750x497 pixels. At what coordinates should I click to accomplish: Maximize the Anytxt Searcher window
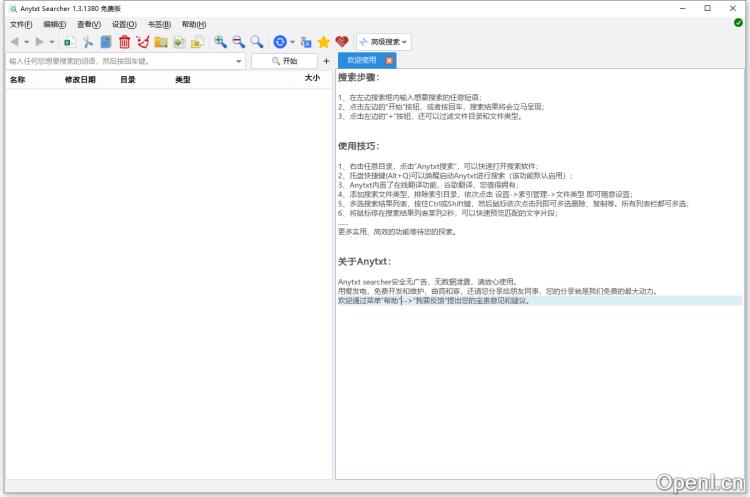(x=707, y=9)
